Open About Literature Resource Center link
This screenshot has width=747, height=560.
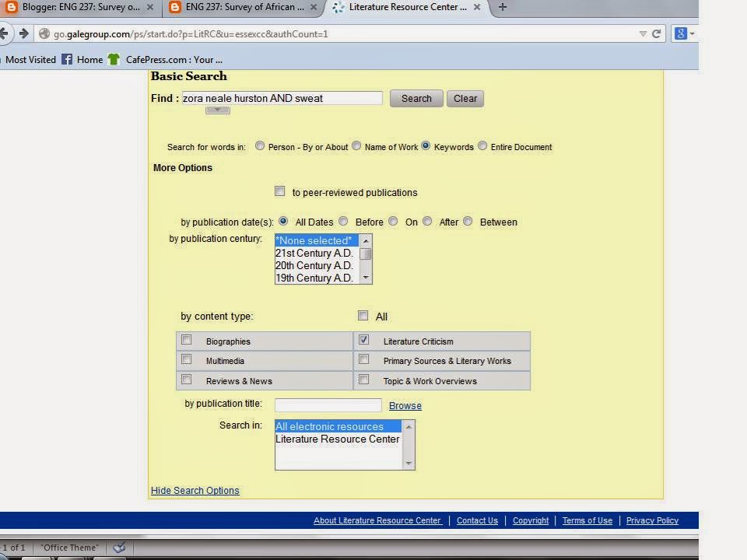(377, 520)
